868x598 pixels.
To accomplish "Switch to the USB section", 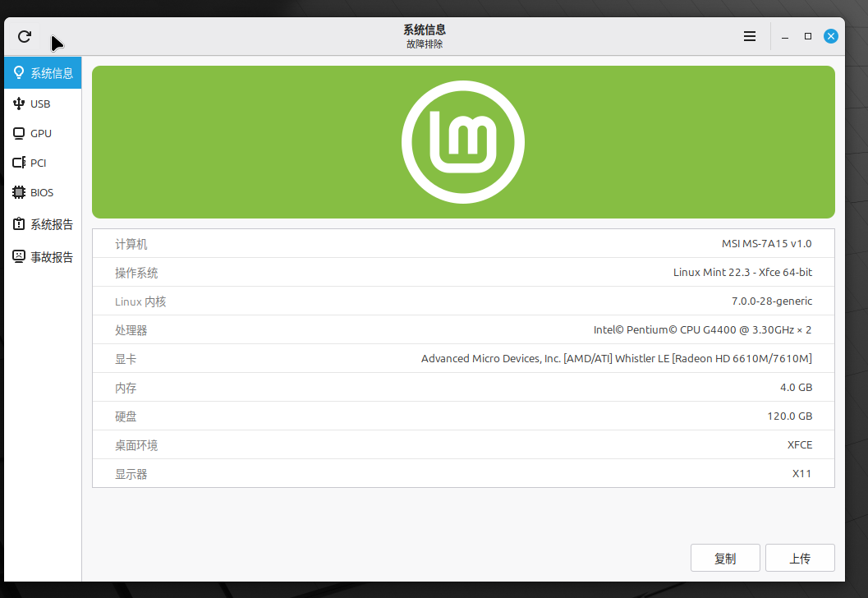I will pos(43,103).
